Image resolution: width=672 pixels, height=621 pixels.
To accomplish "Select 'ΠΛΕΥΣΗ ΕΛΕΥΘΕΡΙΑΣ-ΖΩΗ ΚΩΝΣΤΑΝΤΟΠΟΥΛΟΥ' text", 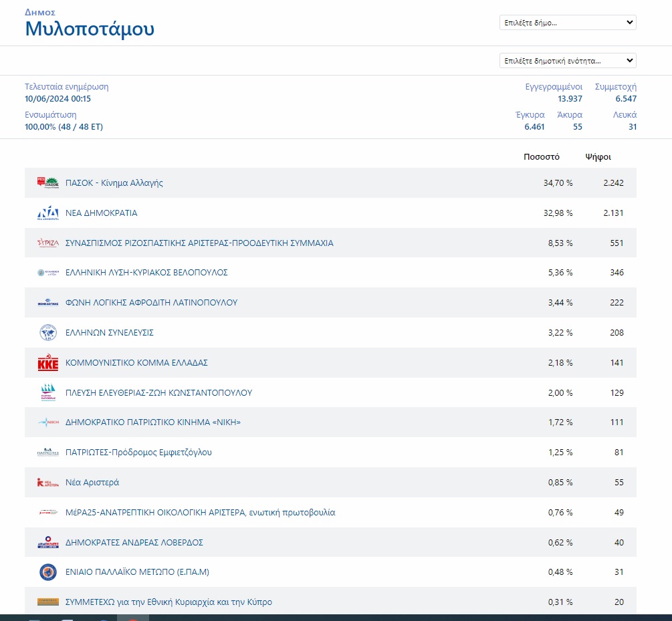I will click(158, 392).
